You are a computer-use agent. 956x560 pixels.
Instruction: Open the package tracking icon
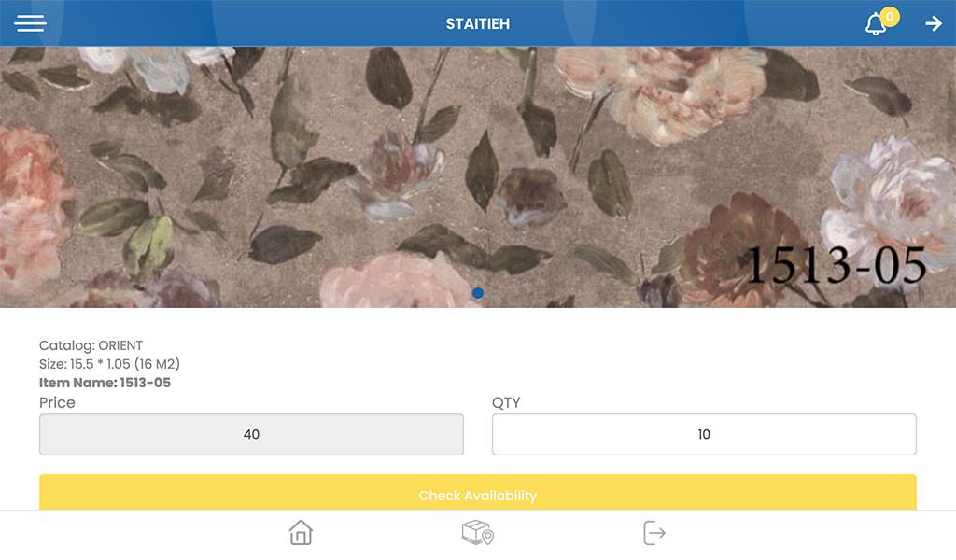477,532
